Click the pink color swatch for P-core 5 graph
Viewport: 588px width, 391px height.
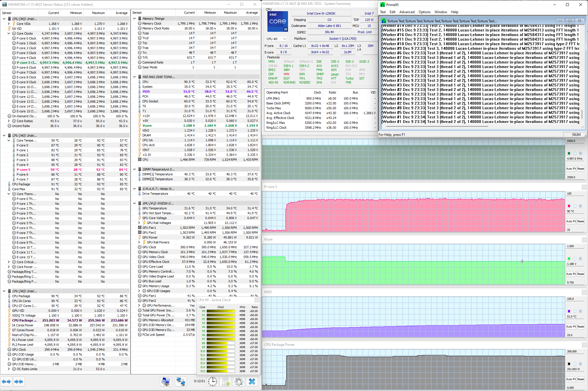(x=569, y=206)
